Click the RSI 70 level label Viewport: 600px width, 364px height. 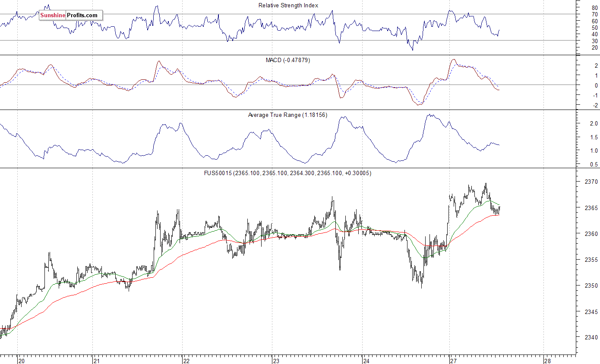594,14
